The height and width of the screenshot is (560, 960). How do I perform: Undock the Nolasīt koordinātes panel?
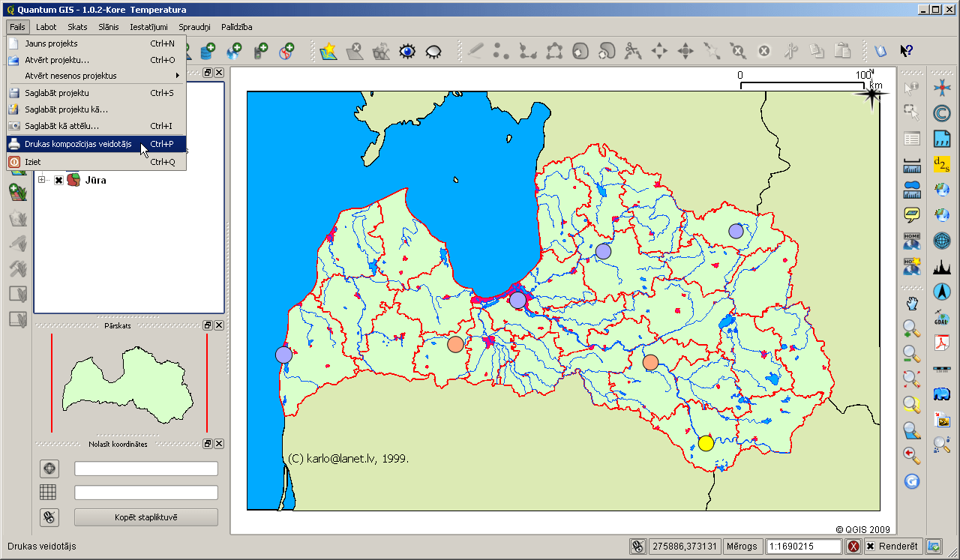coord(207,444)
